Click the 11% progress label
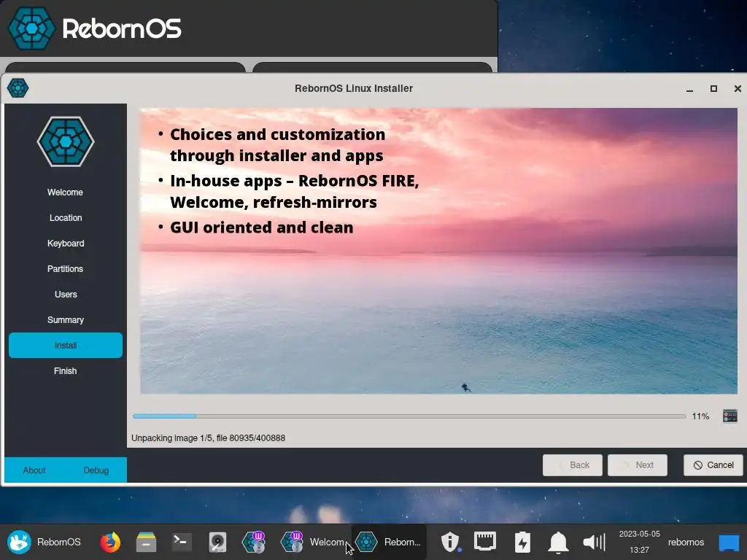 click(x=700, y=416)
